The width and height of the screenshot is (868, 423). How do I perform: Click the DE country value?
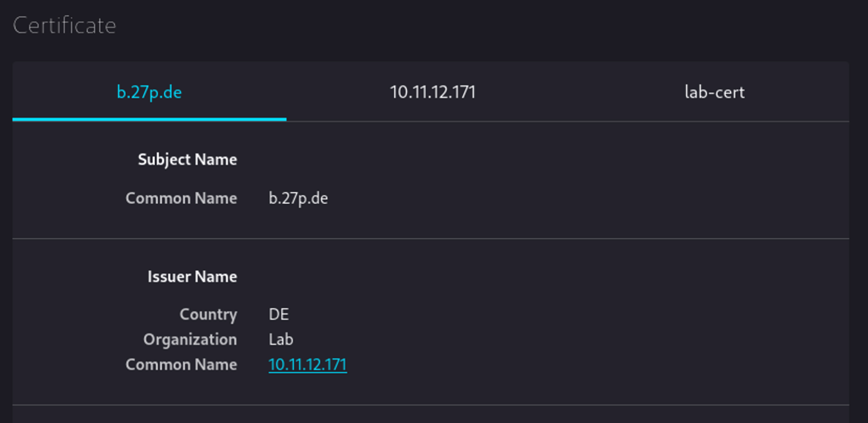point(278,314)
